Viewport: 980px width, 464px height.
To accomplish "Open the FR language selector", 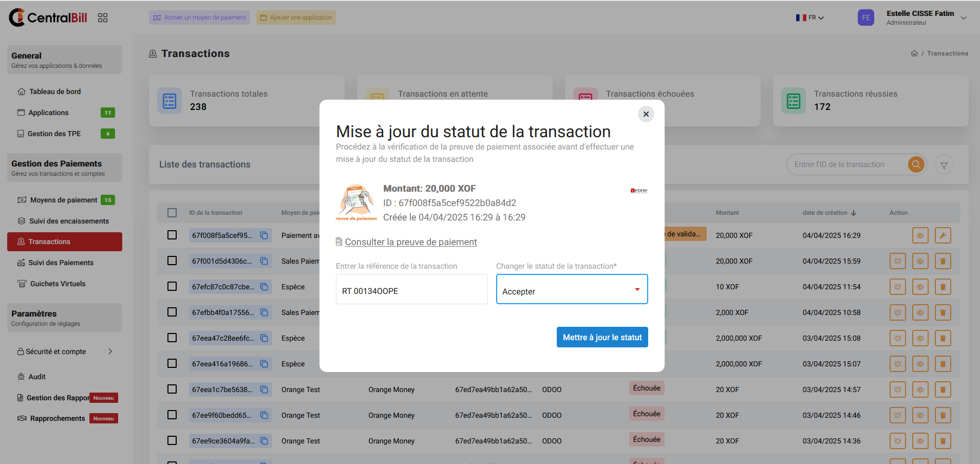I will pos(810,17).
